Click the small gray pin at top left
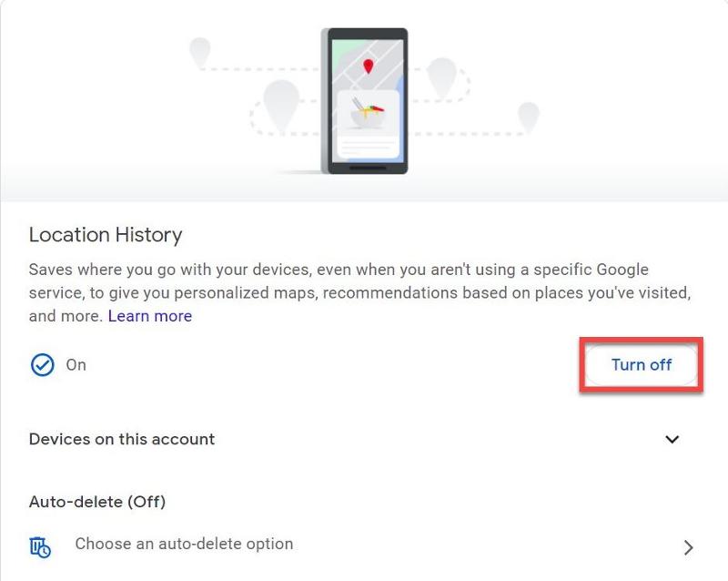This screenshot has height=581, width=728. click(200, 52)
